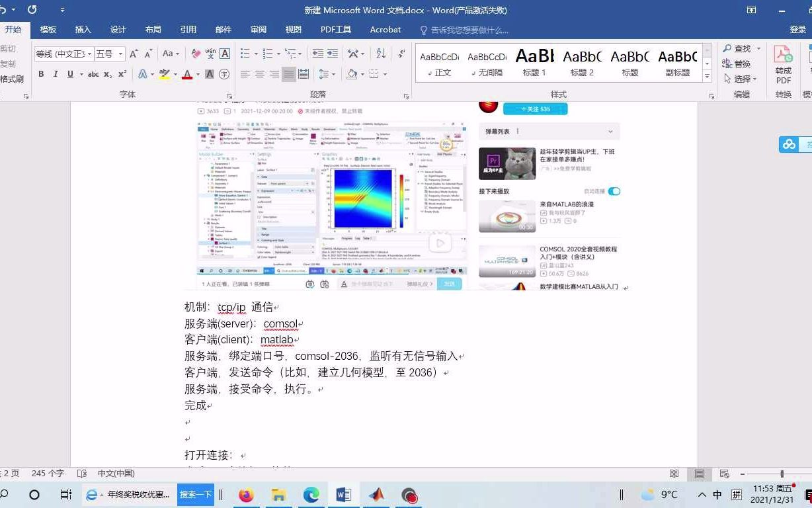812x508 pixels.
Task: Expand the styles gallery more button
Action: 707,77
